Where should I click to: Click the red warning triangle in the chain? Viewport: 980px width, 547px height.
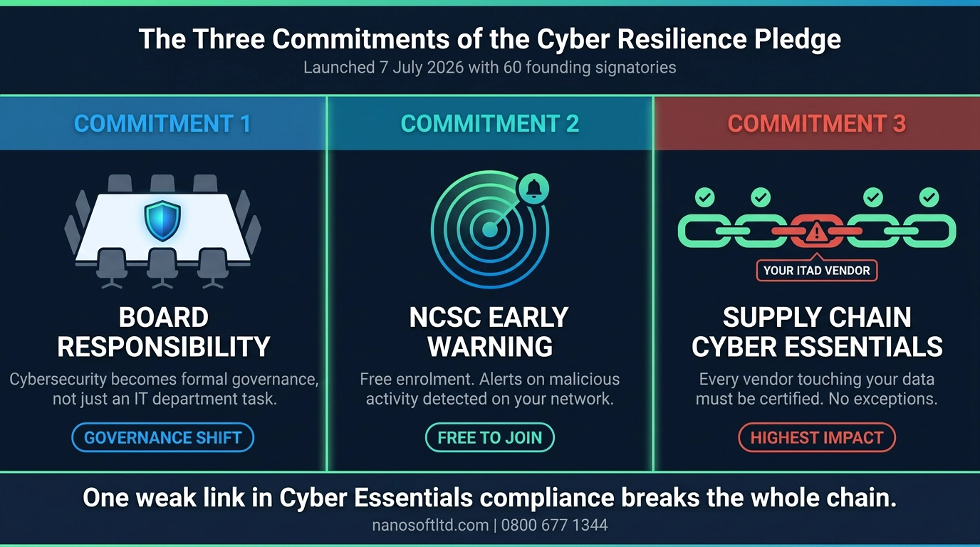point(817,231)
